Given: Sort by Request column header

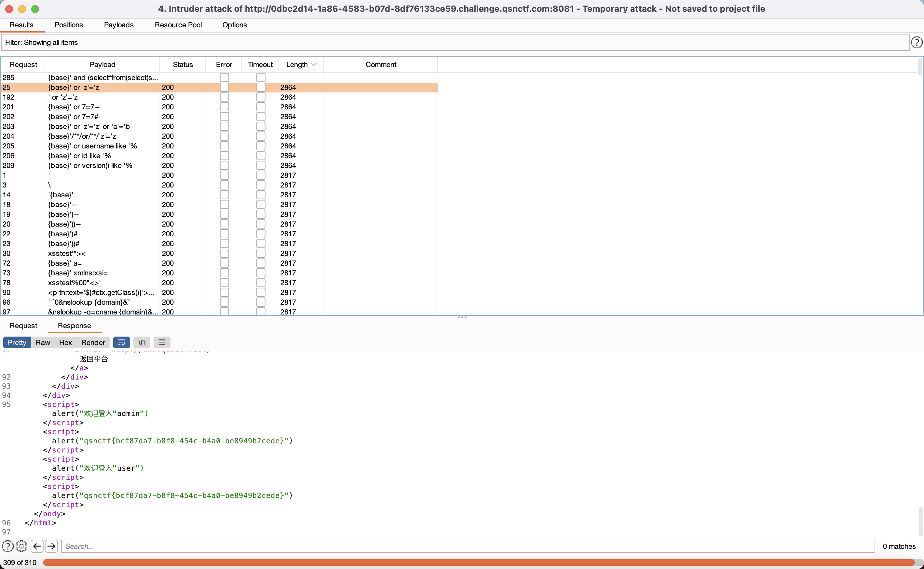Looking at the screenshot, I should (x=23, y=65).
